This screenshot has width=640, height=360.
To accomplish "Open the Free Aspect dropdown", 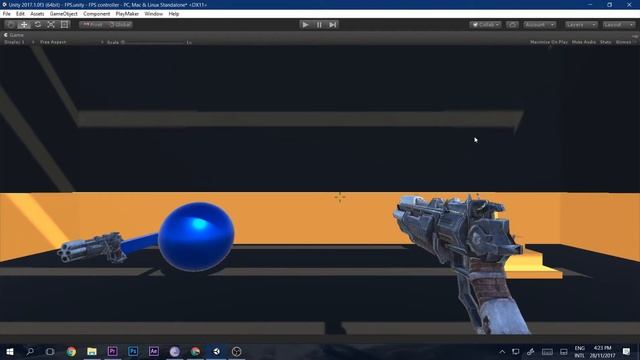I will tap(71, 42).
